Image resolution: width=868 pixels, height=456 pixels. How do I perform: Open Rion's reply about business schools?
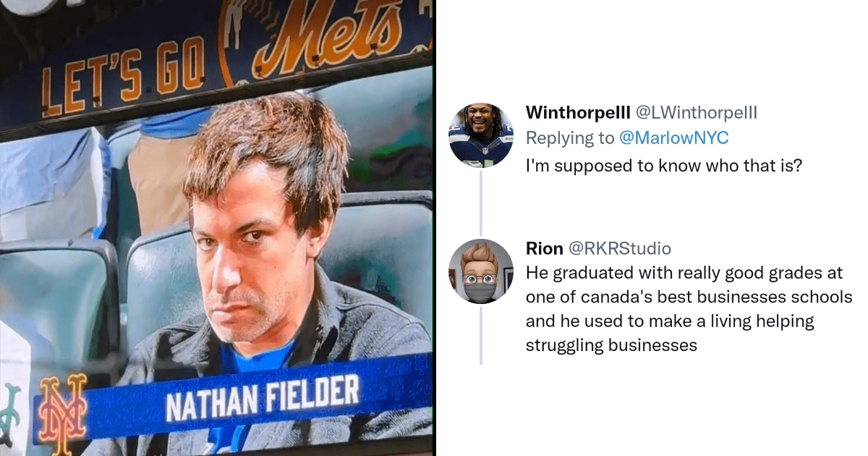click(689, 309)
